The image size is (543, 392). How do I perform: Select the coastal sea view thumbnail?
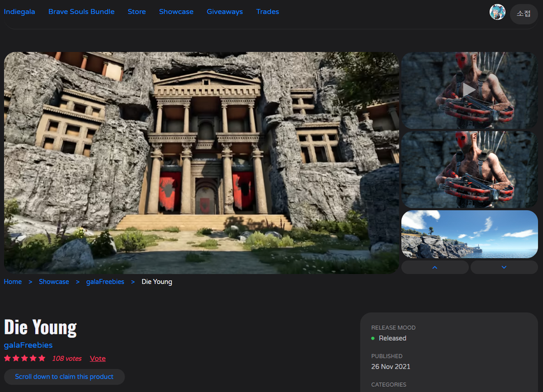click(x=470, y=234)
